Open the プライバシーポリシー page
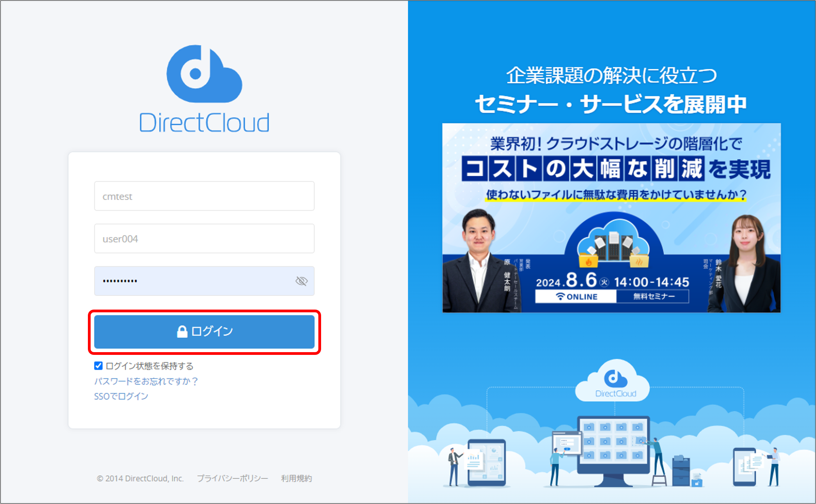Image resolution: width=816 pixels, height=504 pixels. [232, 478]
